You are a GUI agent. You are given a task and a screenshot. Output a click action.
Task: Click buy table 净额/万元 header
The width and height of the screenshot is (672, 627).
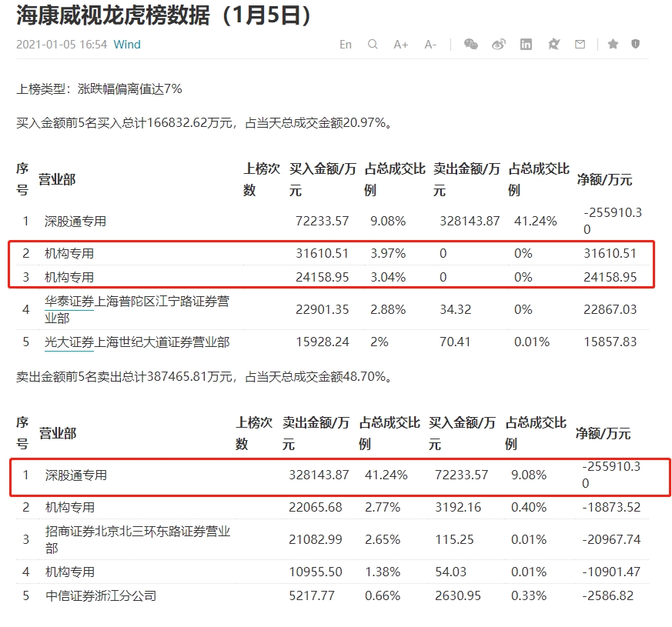(x=604, y=179)
